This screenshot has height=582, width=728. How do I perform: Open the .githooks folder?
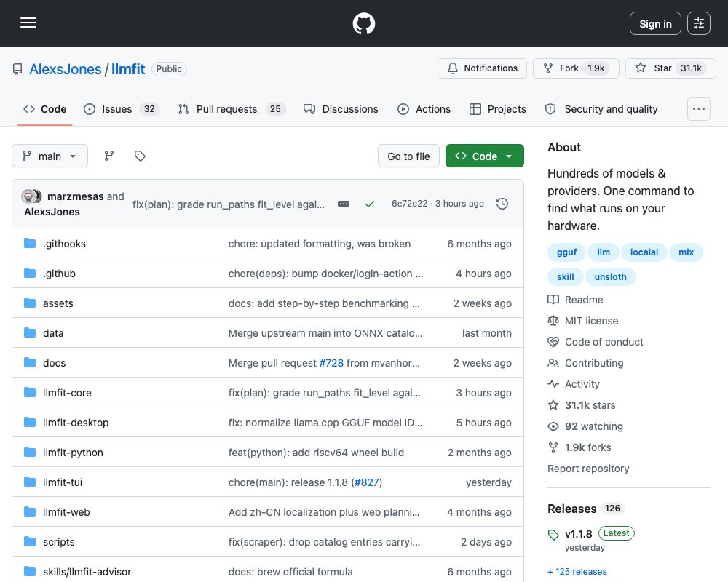pos(64,244)
